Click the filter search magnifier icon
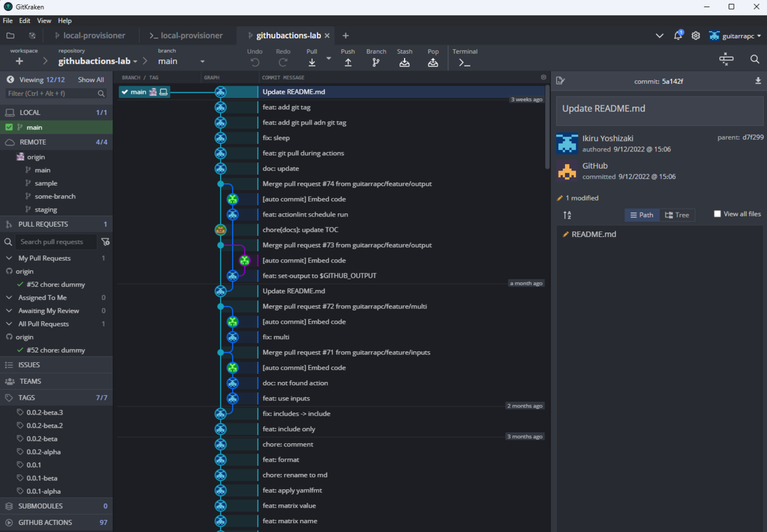767x532 pixels. [x=101, y=93]
